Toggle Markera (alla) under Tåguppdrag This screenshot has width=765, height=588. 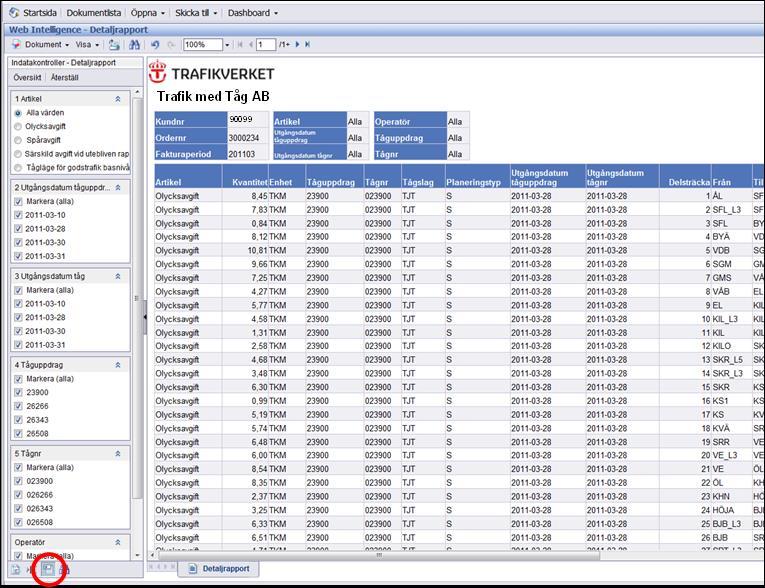point(18,379)
